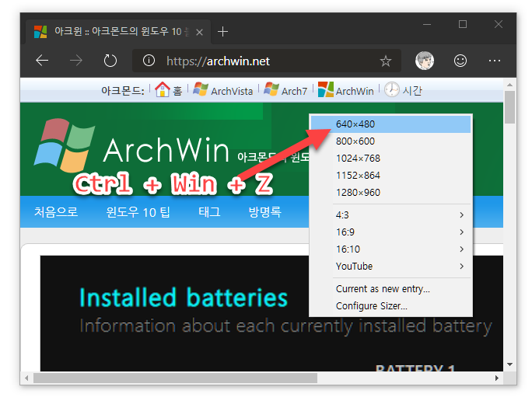This screenshot has height=401, width=532.
Task: Choose 800×600 from the Sizer menu
Action: point(391,141)
